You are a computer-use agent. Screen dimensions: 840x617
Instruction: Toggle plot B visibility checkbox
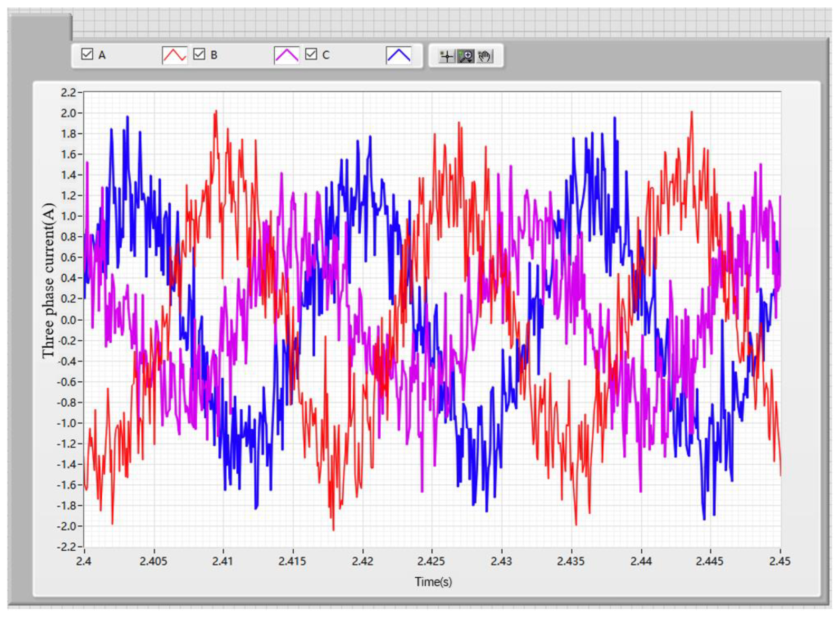(199, 54)
